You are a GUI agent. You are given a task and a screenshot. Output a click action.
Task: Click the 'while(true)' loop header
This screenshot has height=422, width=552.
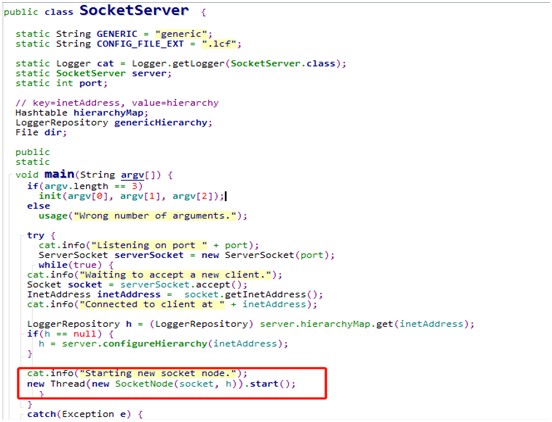pos(70,265)
